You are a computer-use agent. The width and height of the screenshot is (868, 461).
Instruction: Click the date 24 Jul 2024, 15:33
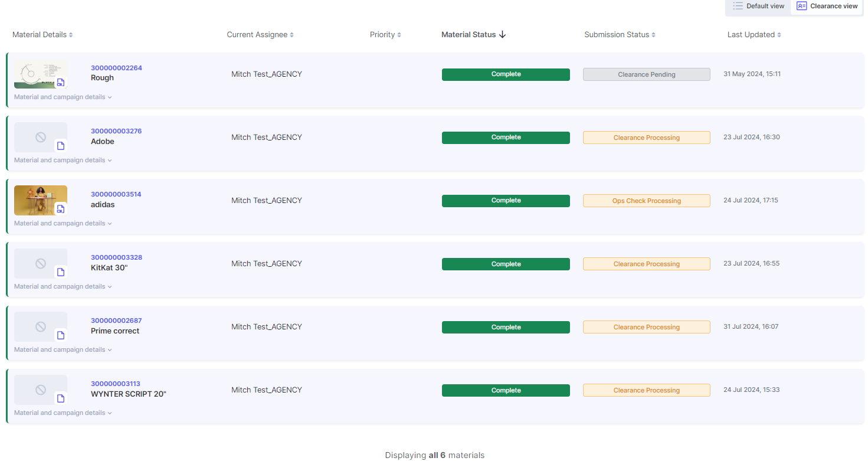pos(752,390)
